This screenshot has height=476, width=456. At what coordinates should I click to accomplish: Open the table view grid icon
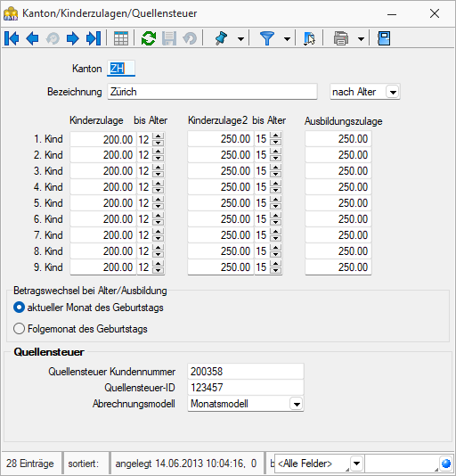(121, 38)
